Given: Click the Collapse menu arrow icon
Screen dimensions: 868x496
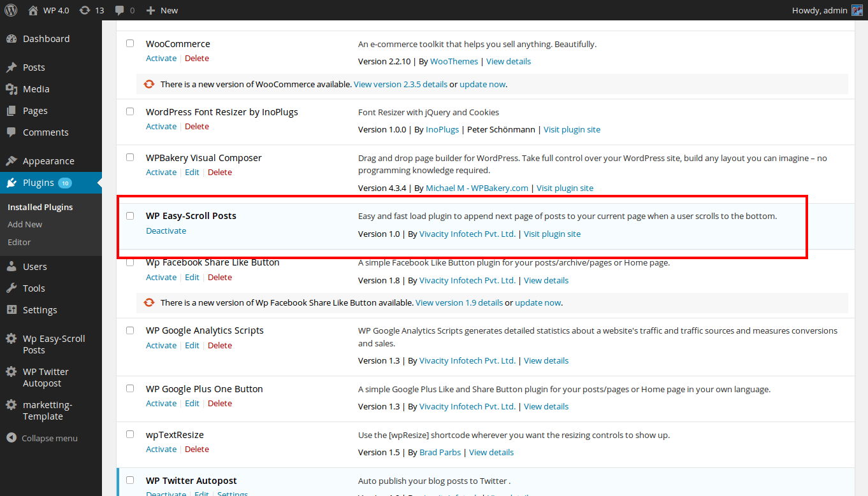Looking at the screenshot, I should tap(11, 438).
